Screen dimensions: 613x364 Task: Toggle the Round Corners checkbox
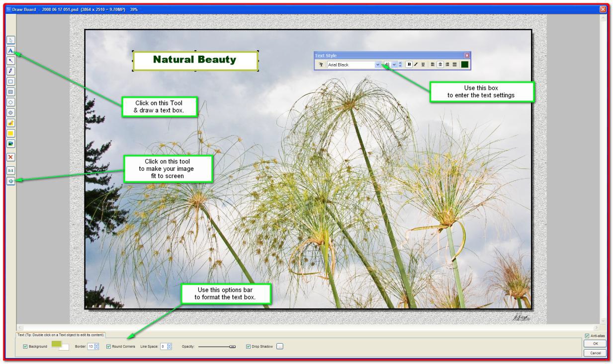[x=108, y=347]
